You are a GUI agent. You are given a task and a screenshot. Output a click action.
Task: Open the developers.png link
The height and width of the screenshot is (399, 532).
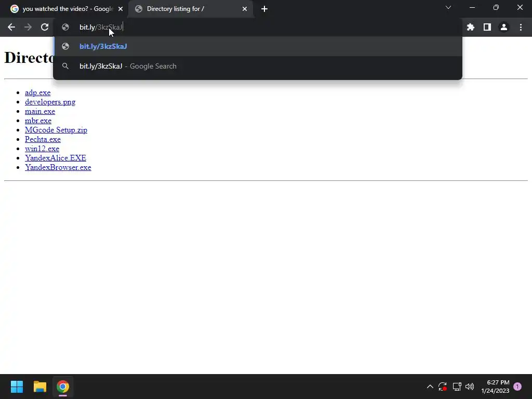pyautogui.click(x=50, y=102)
